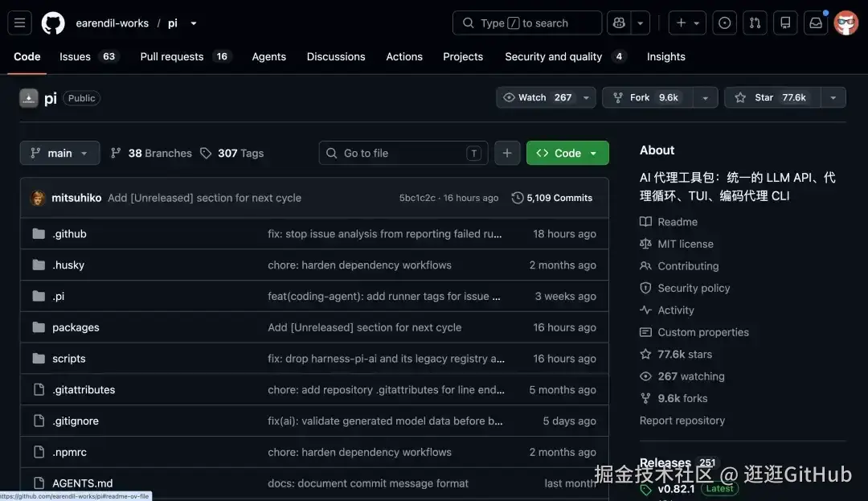Viewport: 868px width, 501px height.
Task: Open the .npmrc file
Action: coord(69,452)
